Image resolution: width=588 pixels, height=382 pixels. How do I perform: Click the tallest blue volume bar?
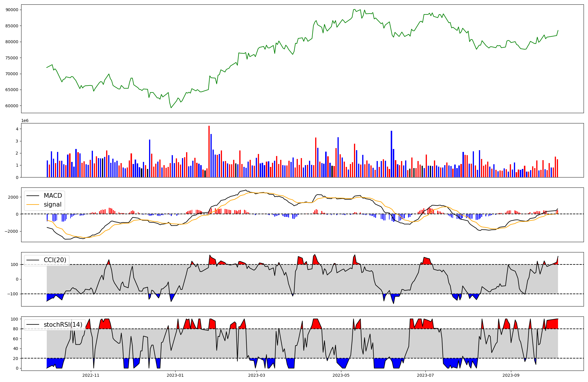(x=391, y=154)
